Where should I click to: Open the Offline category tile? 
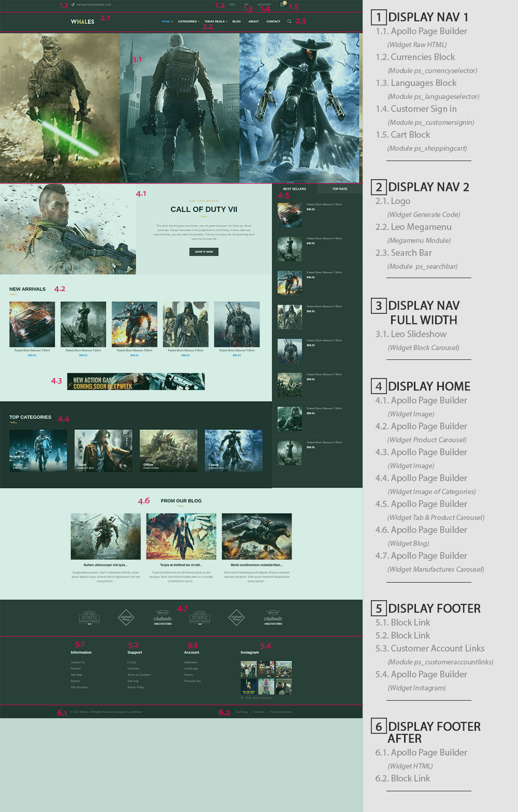168,451
